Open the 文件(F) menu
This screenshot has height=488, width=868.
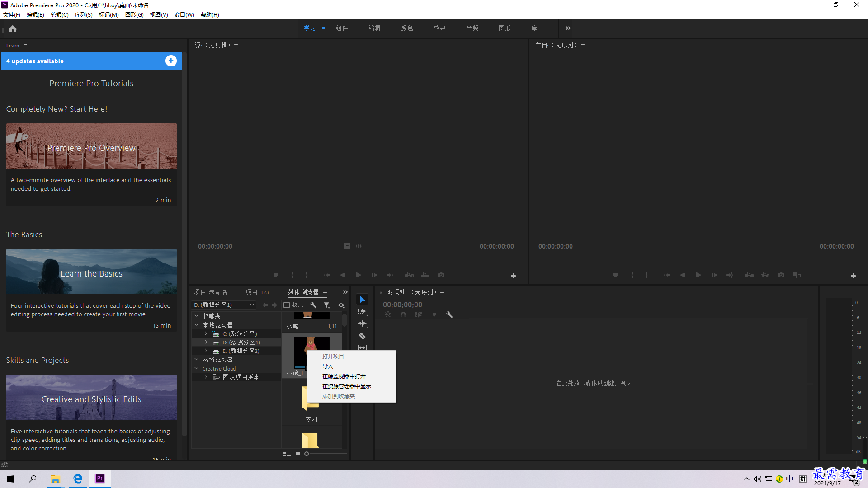12,14
